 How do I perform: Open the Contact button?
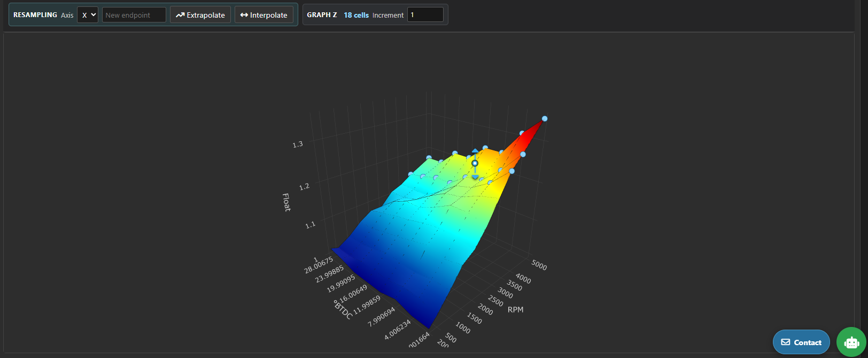(801, 342)
